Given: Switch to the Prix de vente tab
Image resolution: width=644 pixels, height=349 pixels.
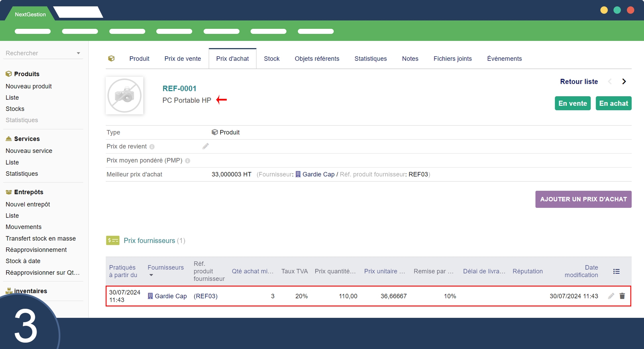Looking at the screenshot, I should pos(182,59).
